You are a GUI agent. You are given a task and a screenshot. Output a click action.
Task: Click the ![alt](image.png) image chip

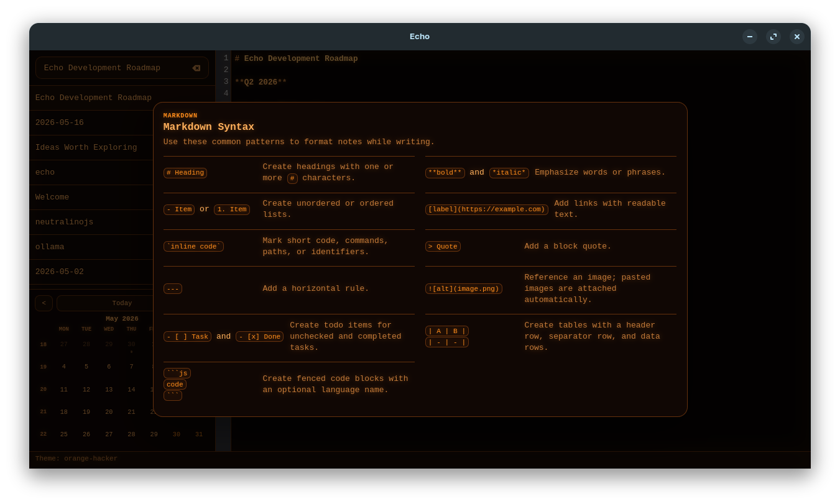464,289
